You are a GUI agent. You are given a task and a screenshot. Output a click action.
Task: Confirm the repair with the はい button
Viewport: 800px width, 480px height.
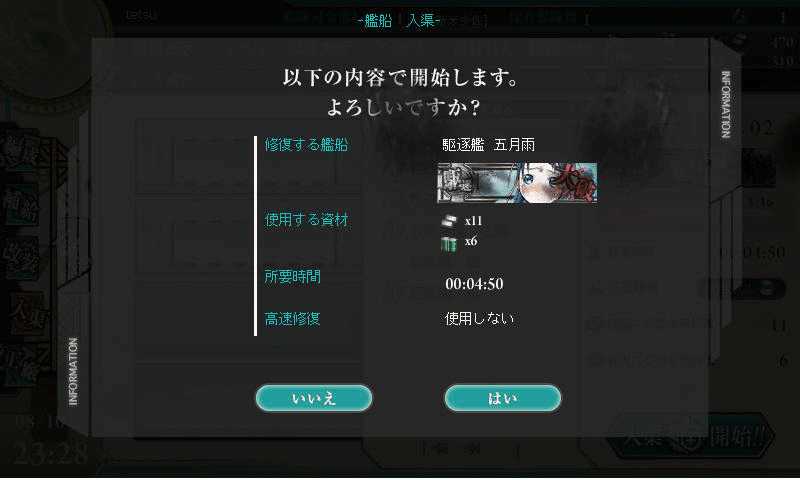point(503,398)
